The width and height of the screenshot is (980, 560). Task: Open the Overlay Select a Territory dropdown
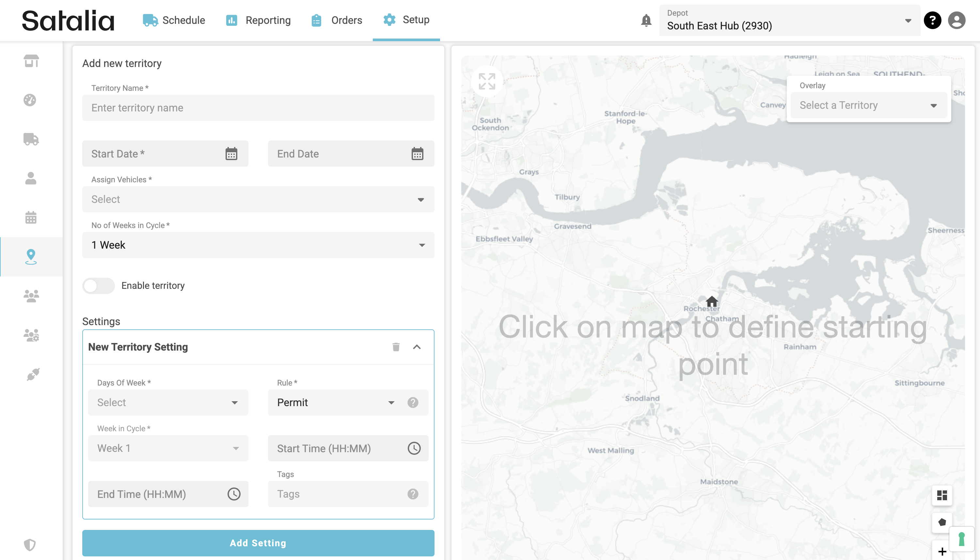(869, 106)
